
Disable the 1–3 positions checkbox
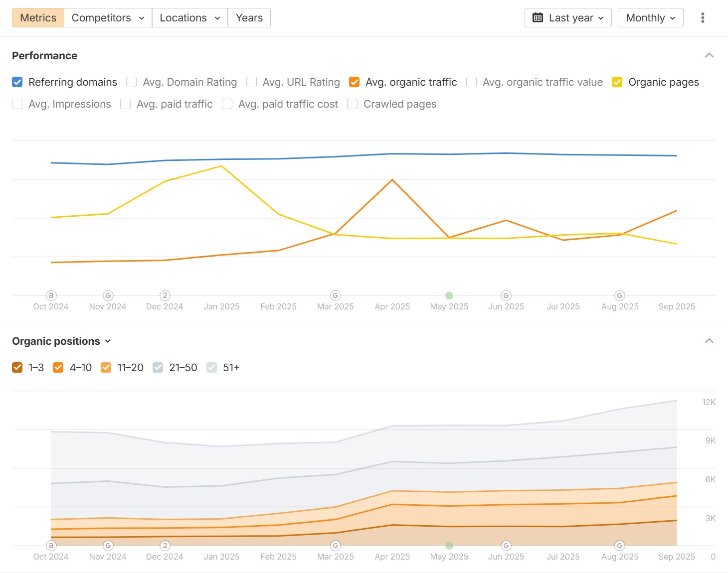(17, 368)
